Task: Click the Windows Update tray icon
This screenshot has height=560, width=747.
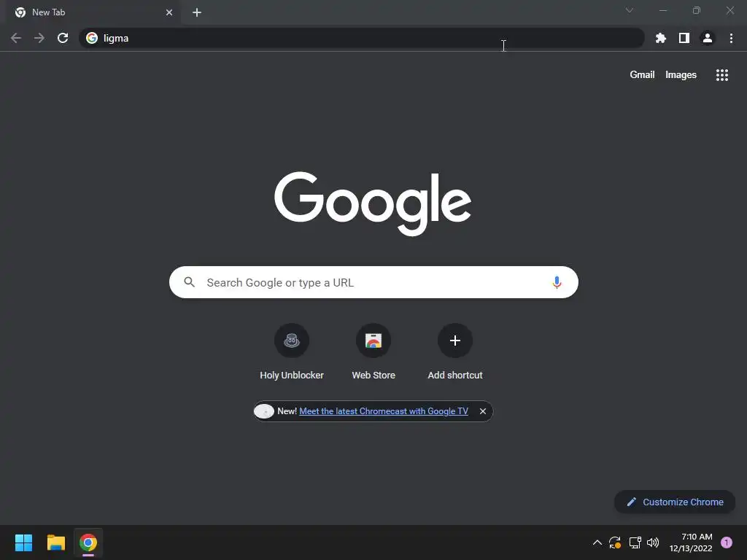Action: coord(615,542)
